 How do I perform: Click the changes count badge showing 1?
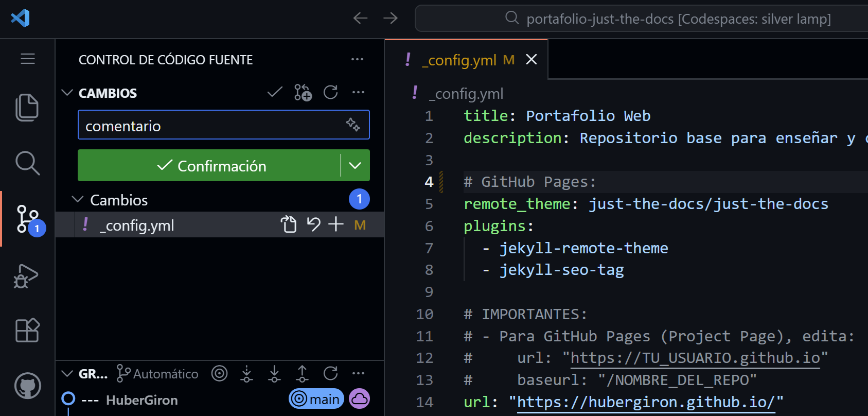(x=359, y=199)
